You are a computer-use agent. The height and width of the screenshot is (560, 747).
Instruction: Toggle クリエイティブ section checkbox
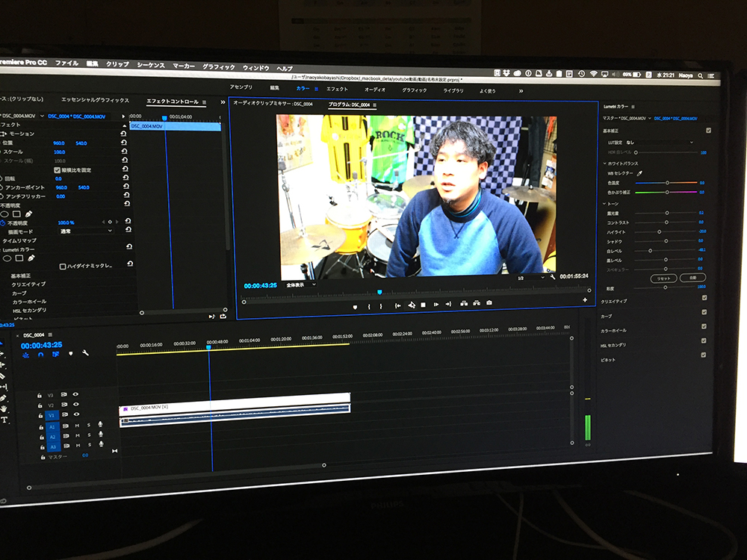pyautogui.click(x=704, y=298)
